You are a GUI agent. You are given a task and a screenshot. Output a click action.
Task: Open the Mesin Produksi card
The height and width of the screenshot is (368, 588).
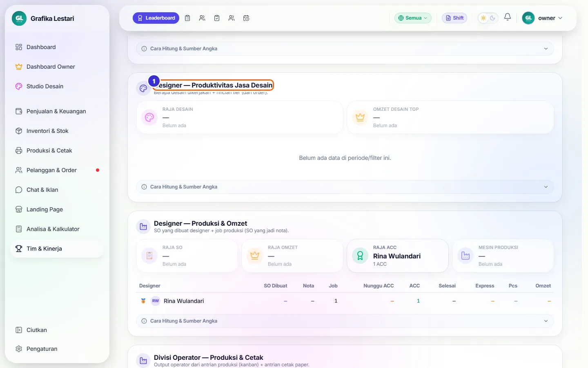[x=503, y=256]
